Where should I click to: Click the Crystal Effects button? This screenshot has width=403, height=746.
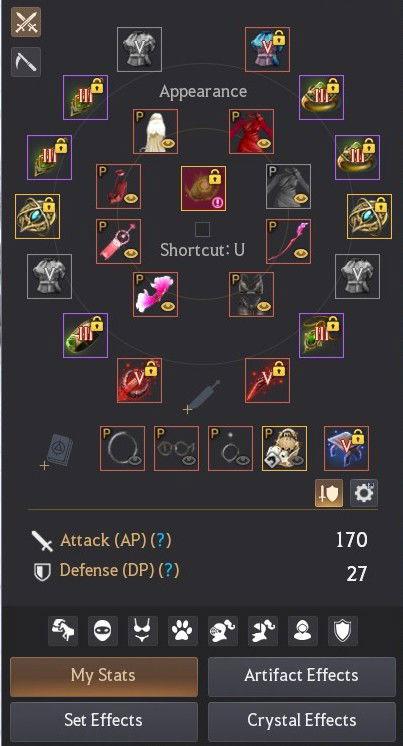point(302,720)
